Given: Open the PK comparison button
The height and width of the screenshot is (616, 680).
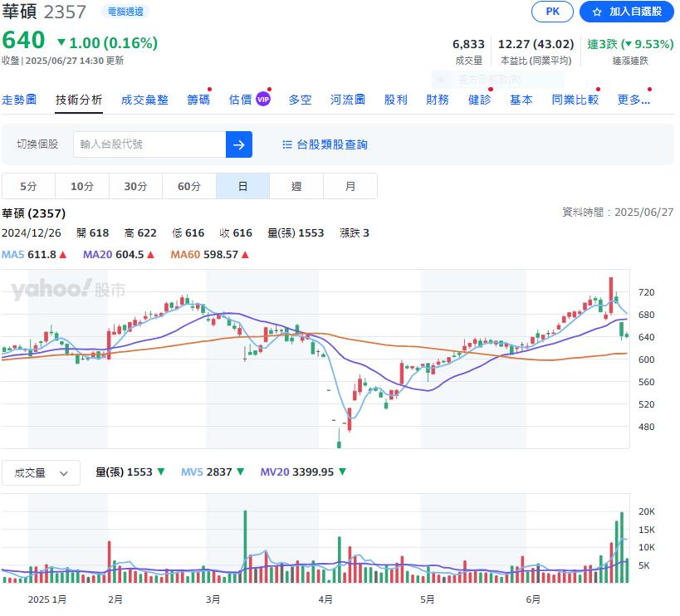Looking at the screenshot, I should pos(552,12).
